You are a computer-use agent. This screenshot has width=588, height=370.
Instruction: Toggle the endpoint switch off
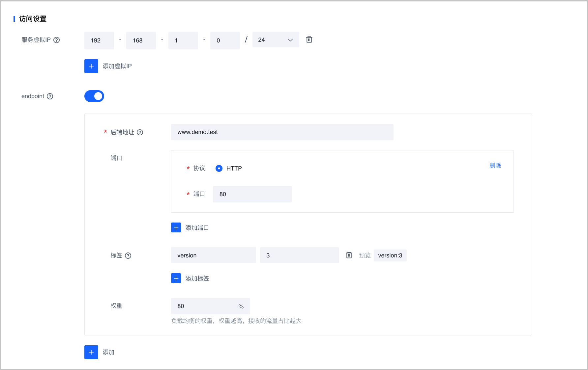pos(94,96)
